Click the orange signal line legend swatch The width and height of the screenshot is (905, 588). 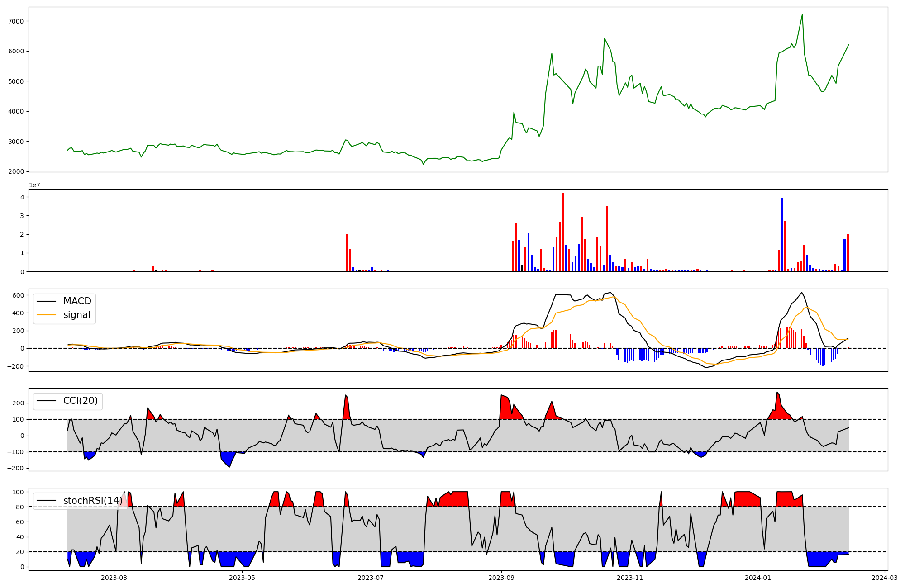click(x=46, y=315)
